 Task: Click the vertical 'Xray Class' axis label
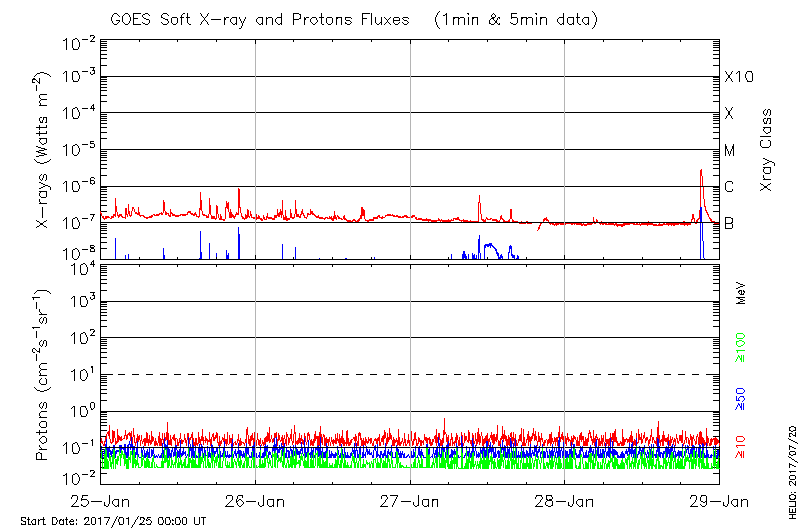767,150
